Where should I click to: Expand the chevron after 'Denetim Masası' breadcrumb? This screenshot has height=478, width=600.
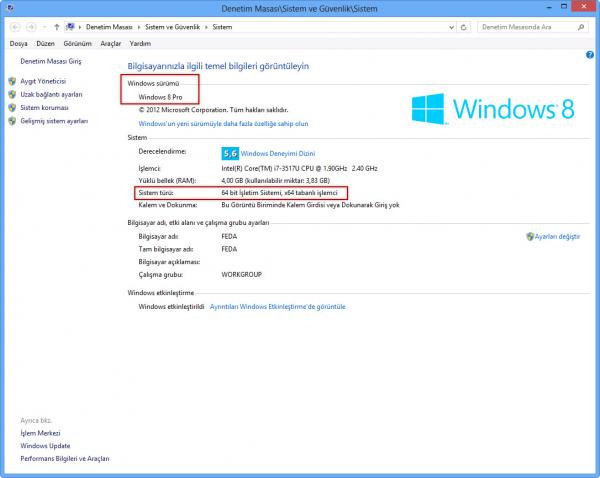tap(139, 27)
